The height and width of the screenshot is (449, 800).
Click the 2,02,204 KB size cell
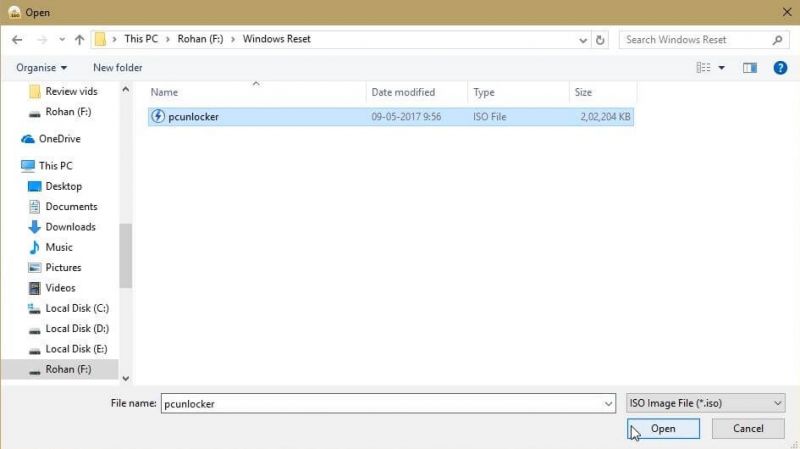point(605,117)
